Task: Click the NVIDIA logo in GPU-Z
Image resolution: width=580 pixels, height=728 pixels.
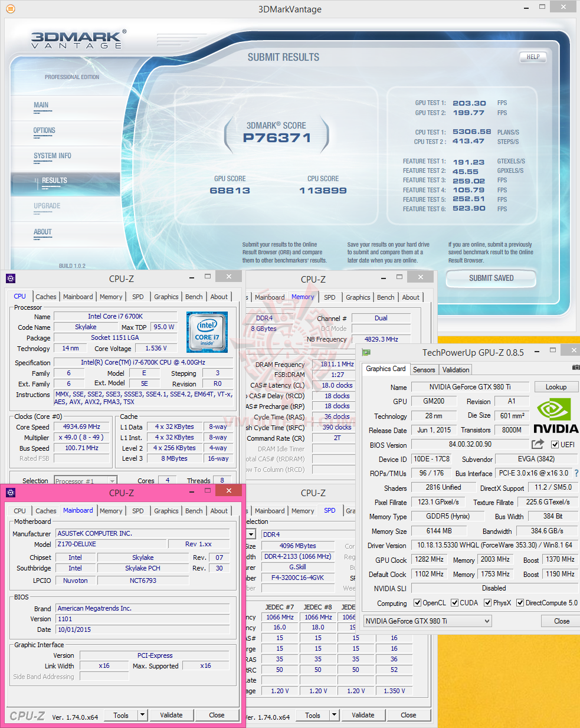Action: coord(556,416)
